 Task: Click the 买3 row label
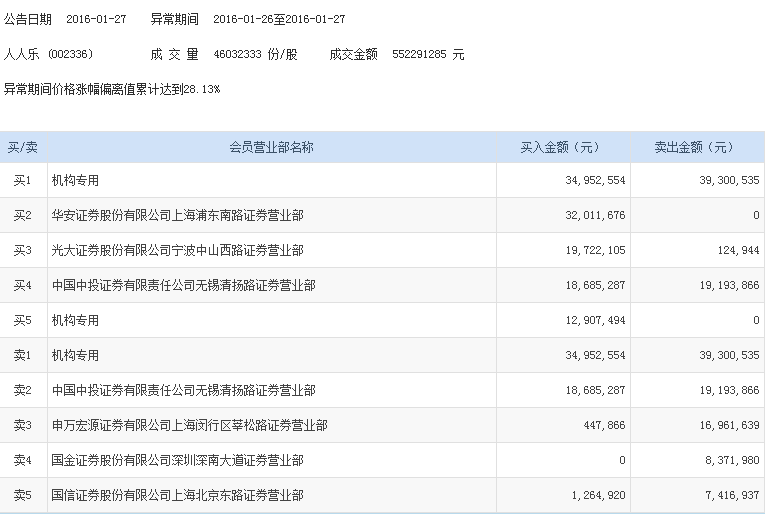pyautogui.click(x=23, y=250)
